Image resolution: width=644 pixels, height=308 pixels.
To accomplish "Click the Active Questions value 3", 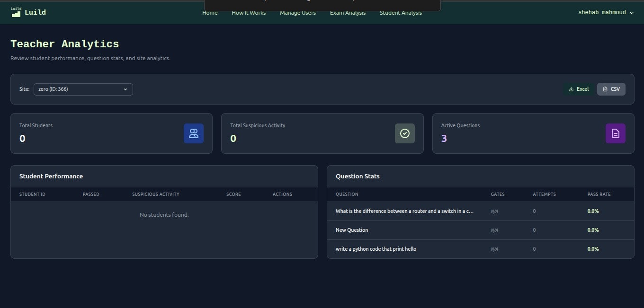I will coord(444,139).
